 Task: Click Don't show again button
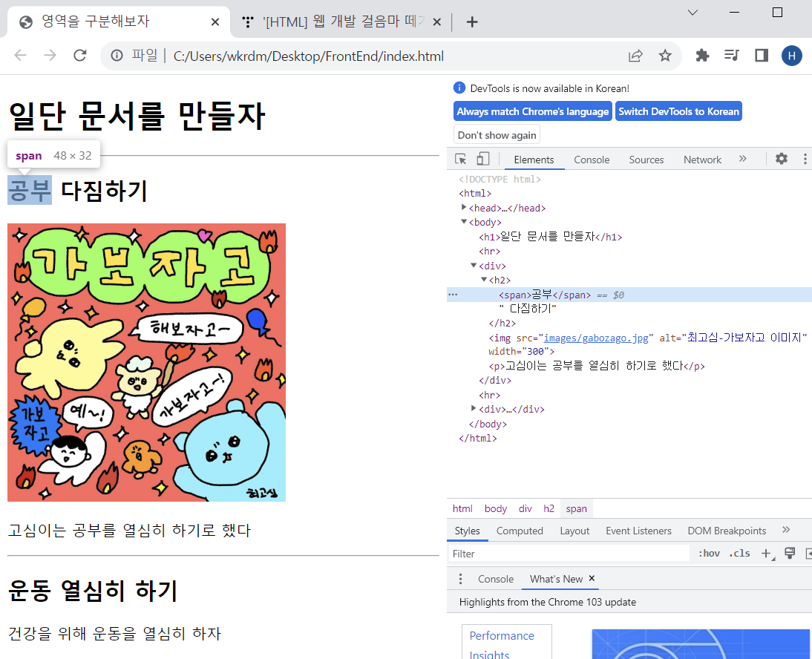tap(497, 135)
